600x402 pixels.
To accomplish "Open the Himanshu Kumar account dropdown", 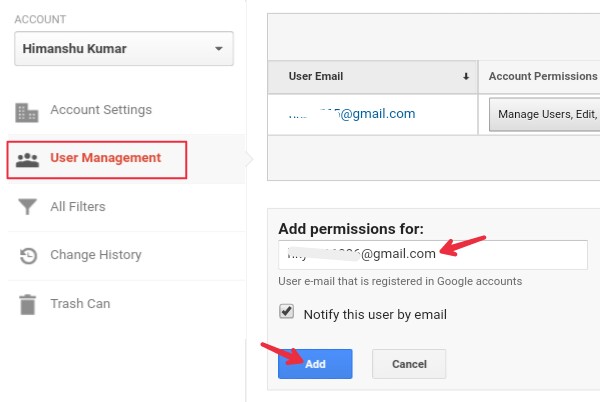I will coord(124,49).
